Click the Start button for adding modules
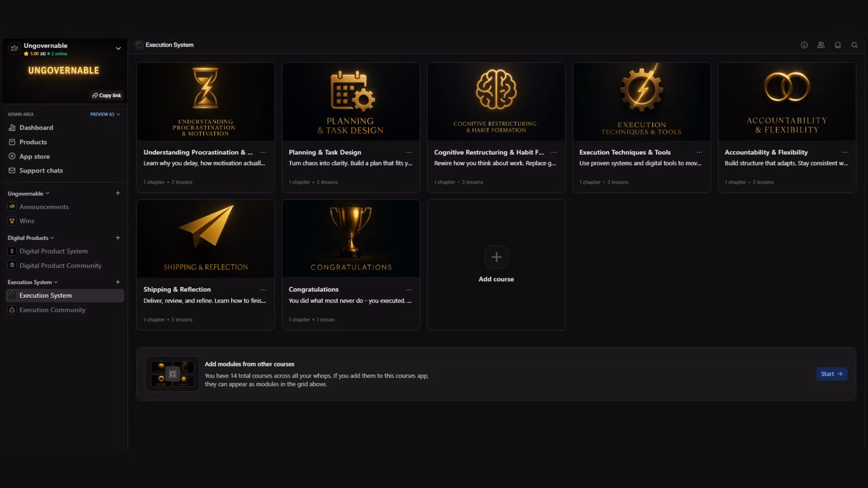This screenshot has height=488, width=868. pos(831,374)
